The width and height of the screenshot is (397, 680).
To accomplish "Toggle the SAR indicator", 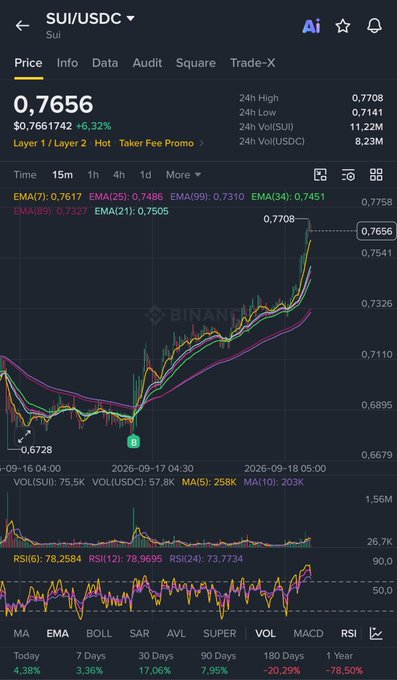I will tap(139, 634).
